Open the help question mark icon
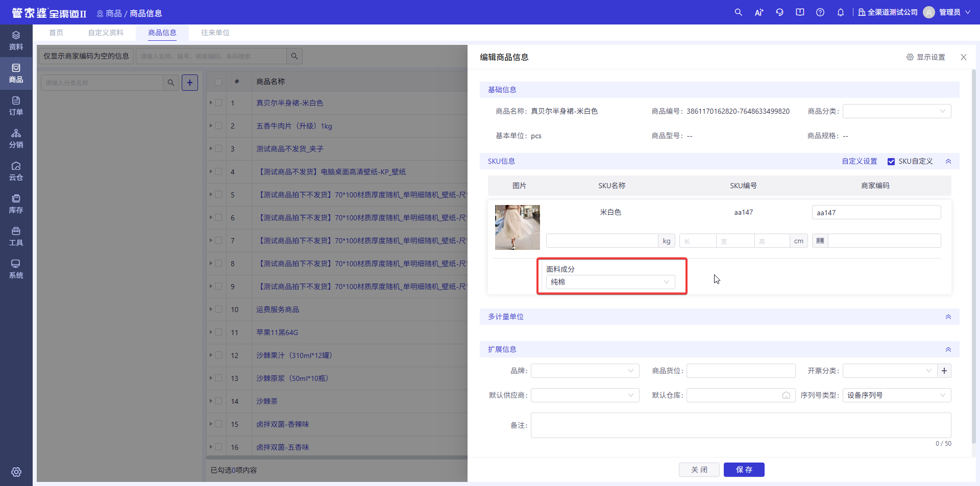Image resolution: width=980 pixels, height=486 pixels. pyautogui.click(x=820, y=12)
